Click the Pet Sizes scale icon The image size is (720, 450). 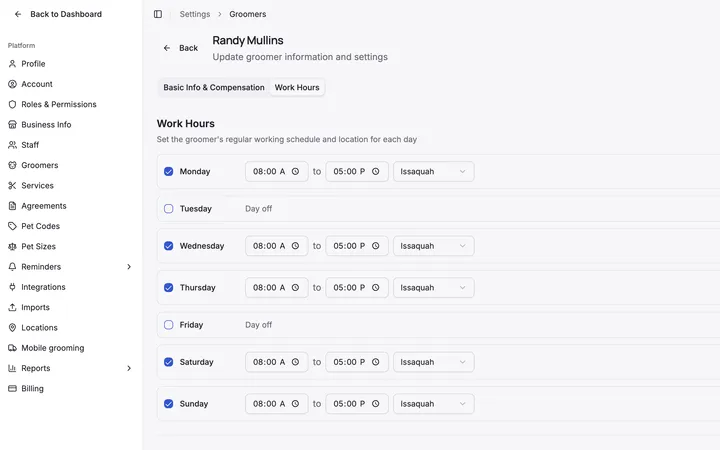12,246
